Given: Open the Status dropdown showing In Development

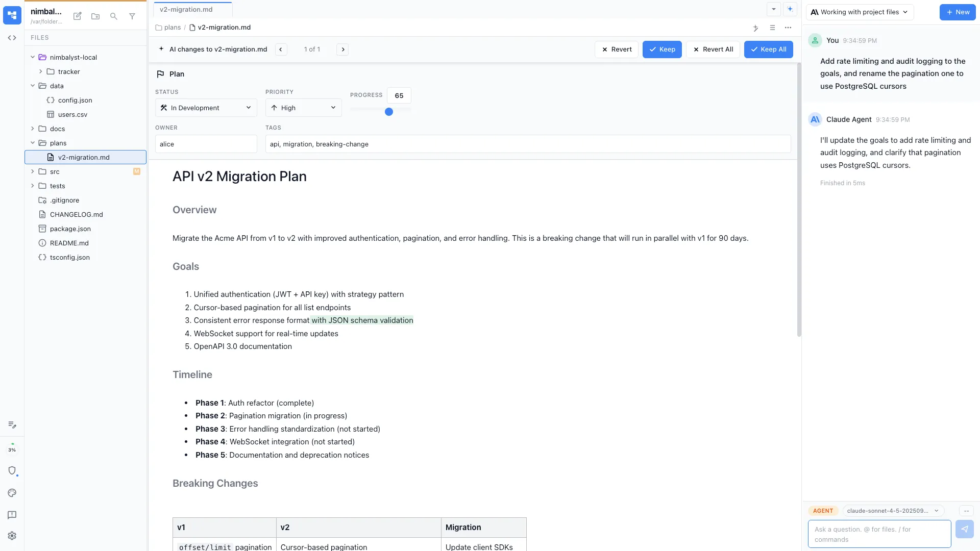Looking at the screenshot, I should click(x=206, y=107).
